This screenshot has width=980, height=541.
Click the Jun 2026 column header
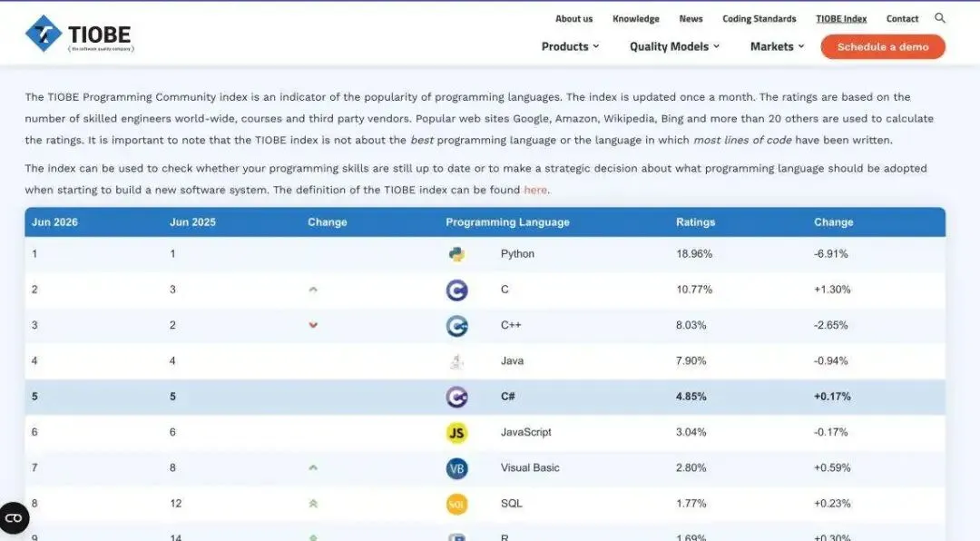pos(54,222)
